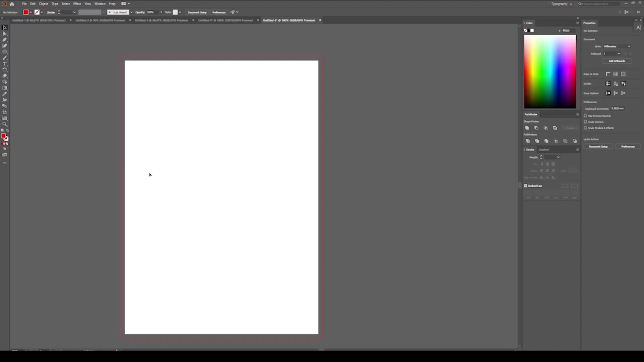Select the Gradient tool

tap(5, 88)
